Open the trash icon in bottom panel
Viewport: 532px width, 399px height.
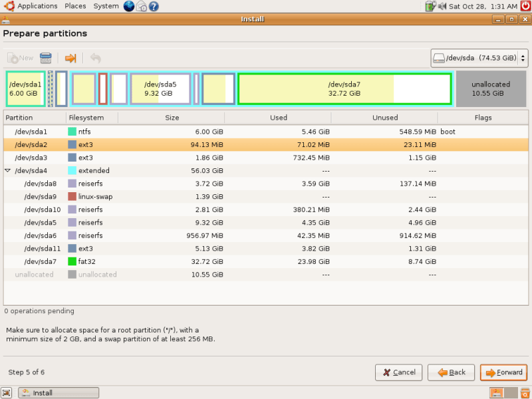(525, 393)
